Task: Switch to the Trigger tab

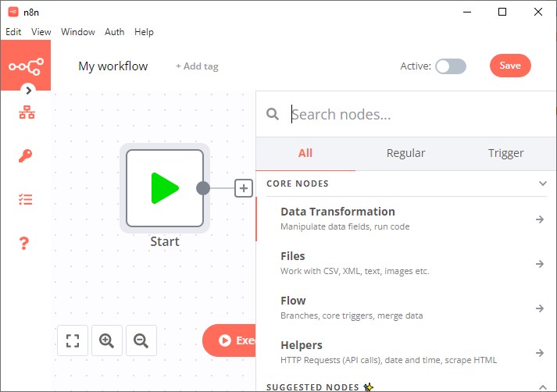Action: click(x=506, y=153)
